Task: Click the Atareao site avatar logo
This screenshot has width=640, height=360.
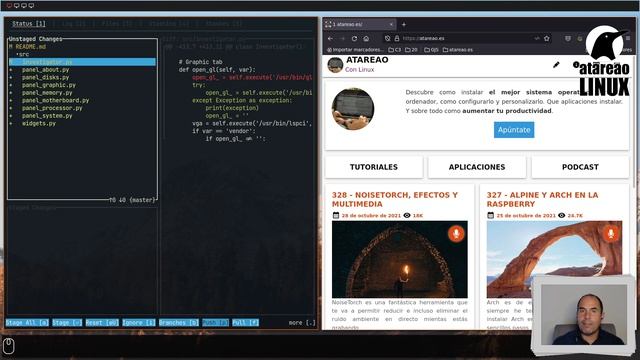Action: (x=335, y=65)
